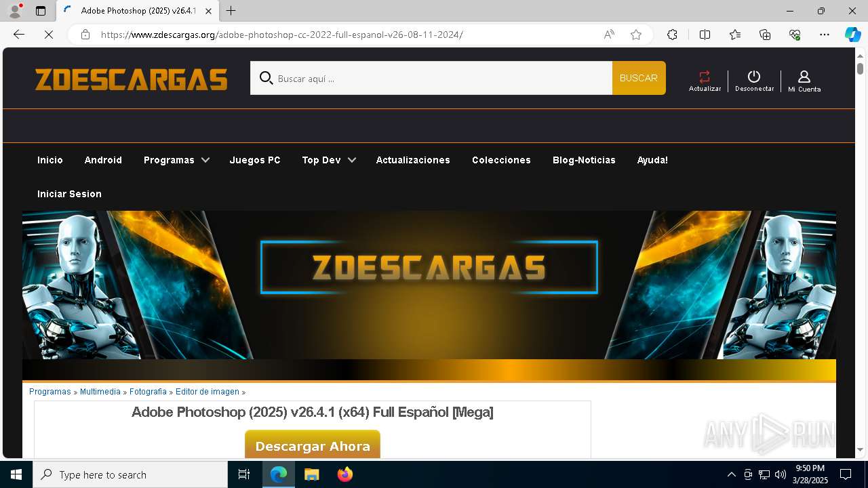Open Favorites list
The image size is (868, 488).
tap(735, 35)
